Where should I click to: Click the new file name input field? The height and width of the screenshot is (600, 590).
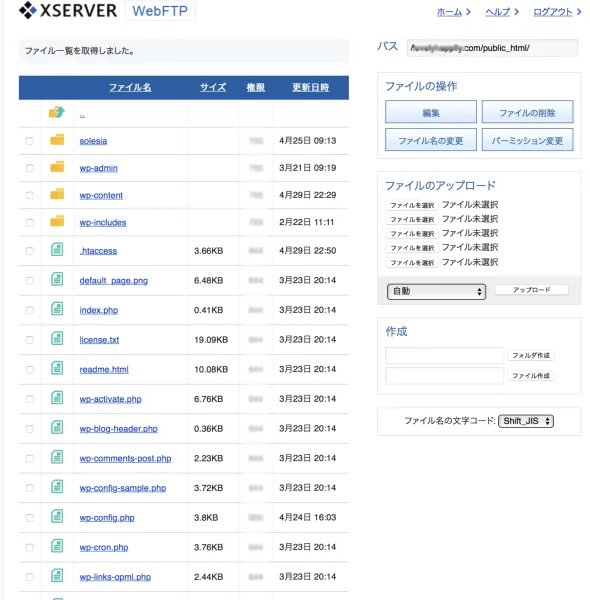click(x=445, y=376)
